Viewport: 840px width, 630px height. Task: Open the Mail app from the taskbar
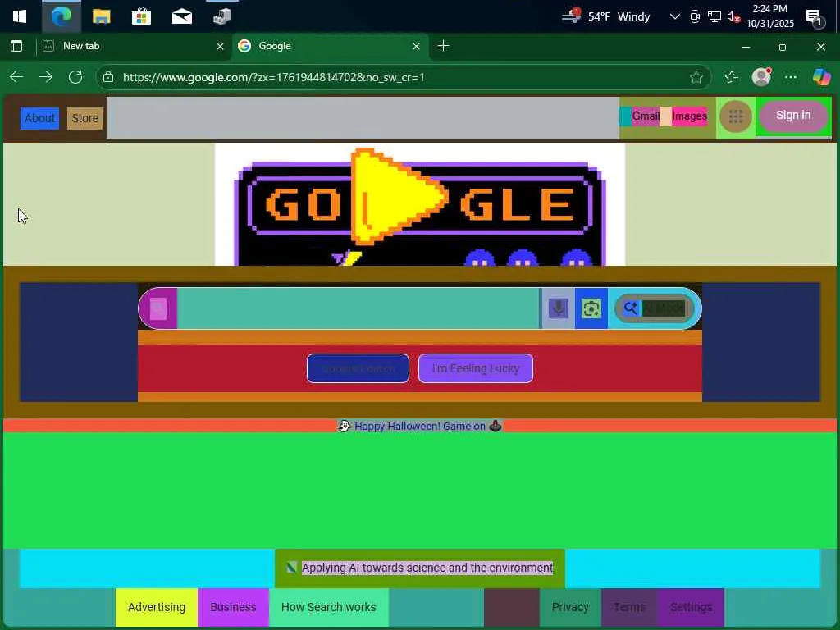pyautogui.click(x=181, y=16)
